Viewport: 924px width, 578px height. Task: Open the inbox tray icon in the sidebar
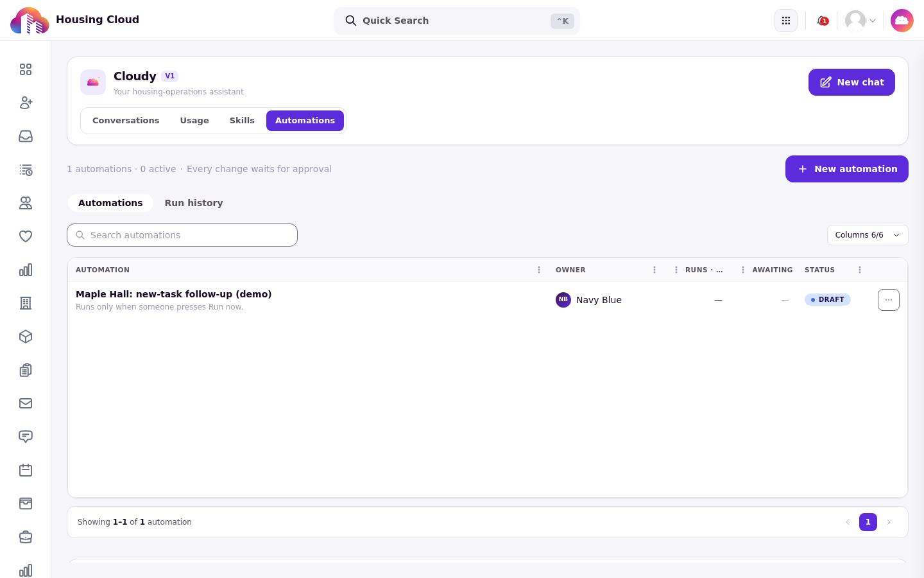[26, 136]
